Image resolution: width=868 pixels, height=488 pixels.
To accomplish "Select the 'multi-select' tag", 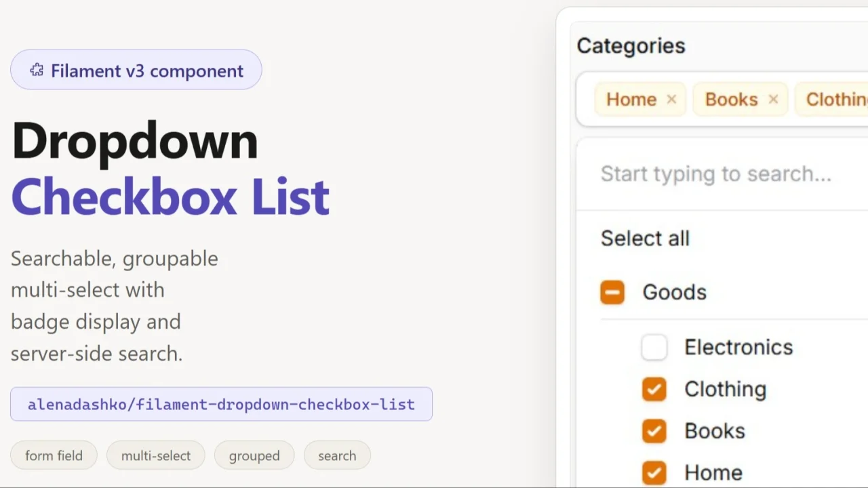I will tap(156, 455).
